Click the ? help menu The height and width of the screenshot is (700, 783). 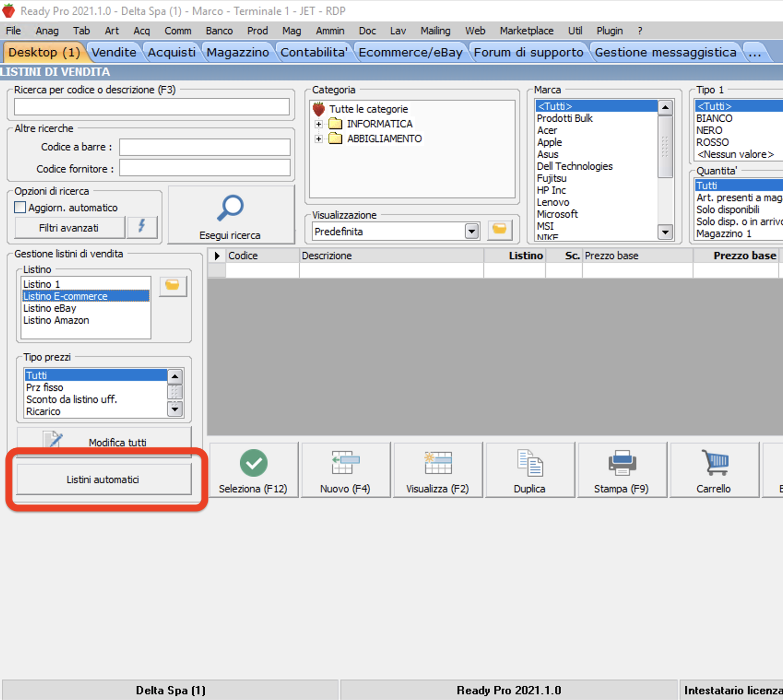pos(640,31)
